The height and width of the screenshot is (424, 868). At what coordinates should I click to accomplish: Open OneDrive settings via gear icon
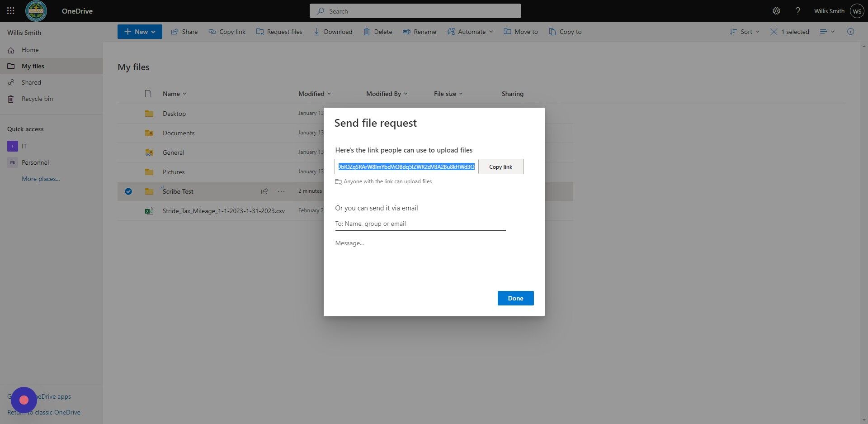pos(776,10)
